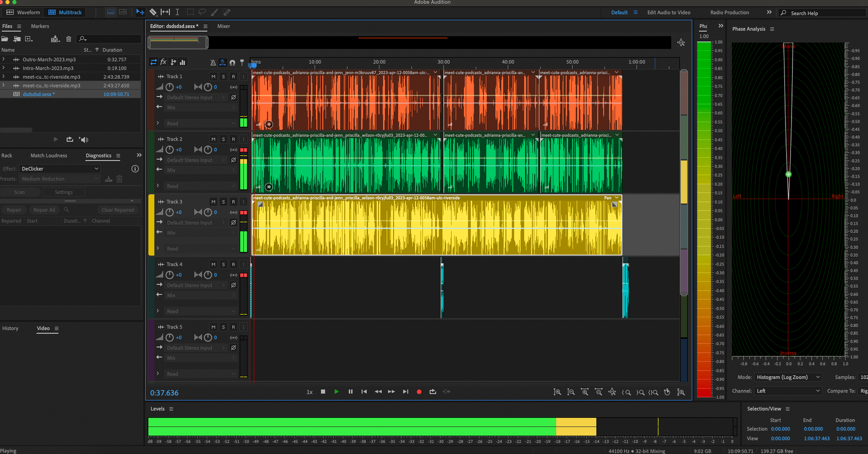Open Track 3 Default Stereo Input dropdown
Screen dimensions: 868x454
195,223
